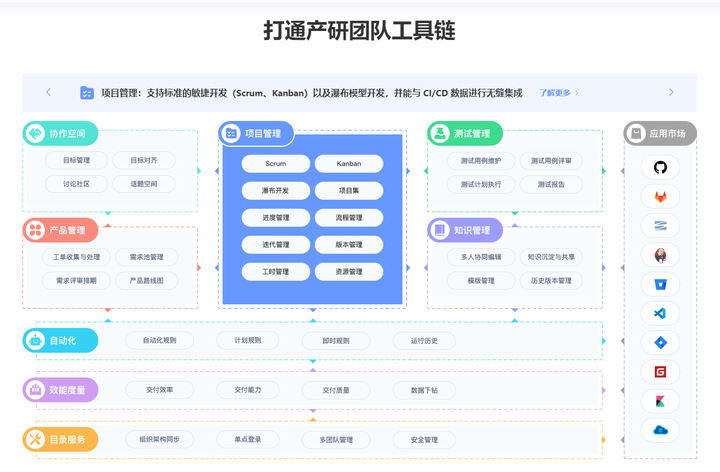
Task: Select the 需求评审排期 pill
Action: (76, 281)
